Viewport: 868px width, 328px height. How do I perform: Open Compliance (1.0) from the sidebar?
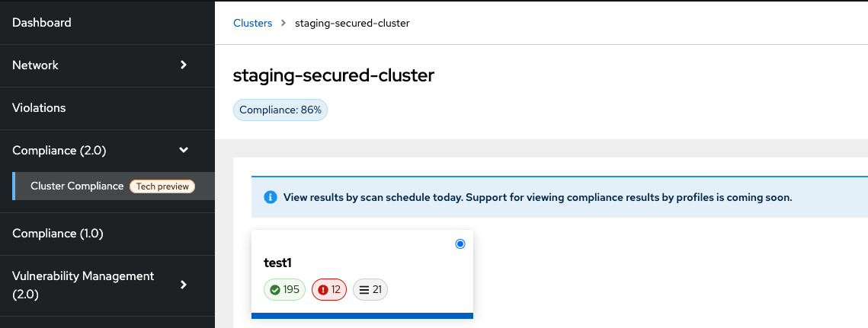point(58,234)
